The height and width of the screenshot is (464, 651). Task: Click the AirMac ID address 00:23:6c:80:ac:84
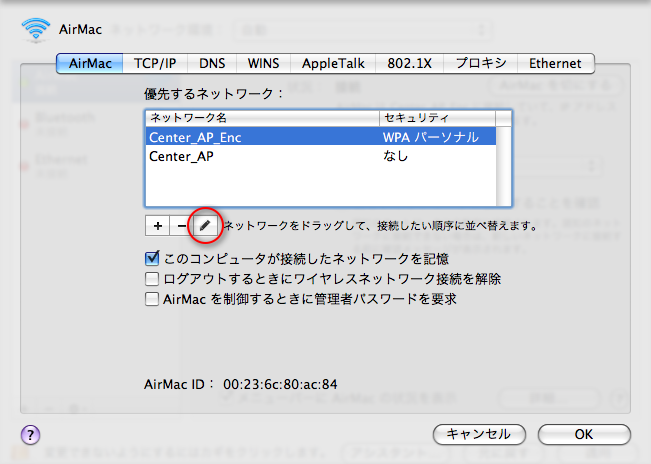pyautogui.click(x=280, y=384)
